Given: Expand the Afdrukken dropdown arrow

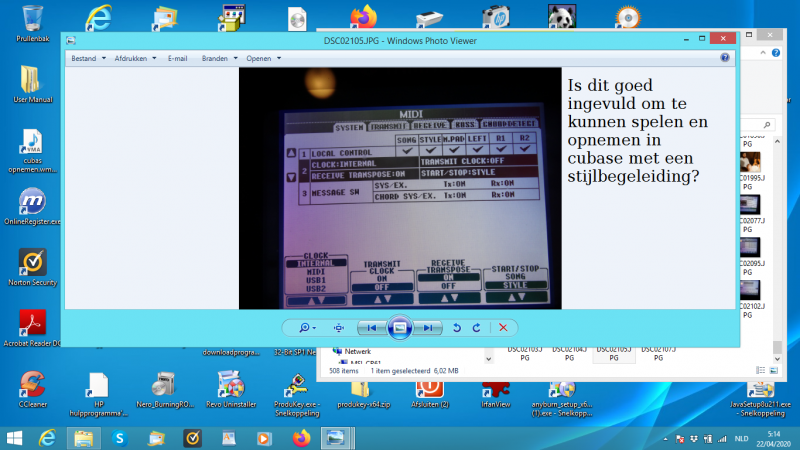Looking at the screenshot, I should pos(154,58).
